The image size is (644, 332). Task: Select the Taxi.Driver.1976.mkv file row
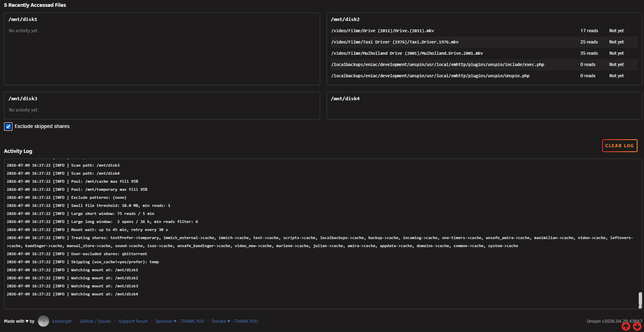pos(484,42)
